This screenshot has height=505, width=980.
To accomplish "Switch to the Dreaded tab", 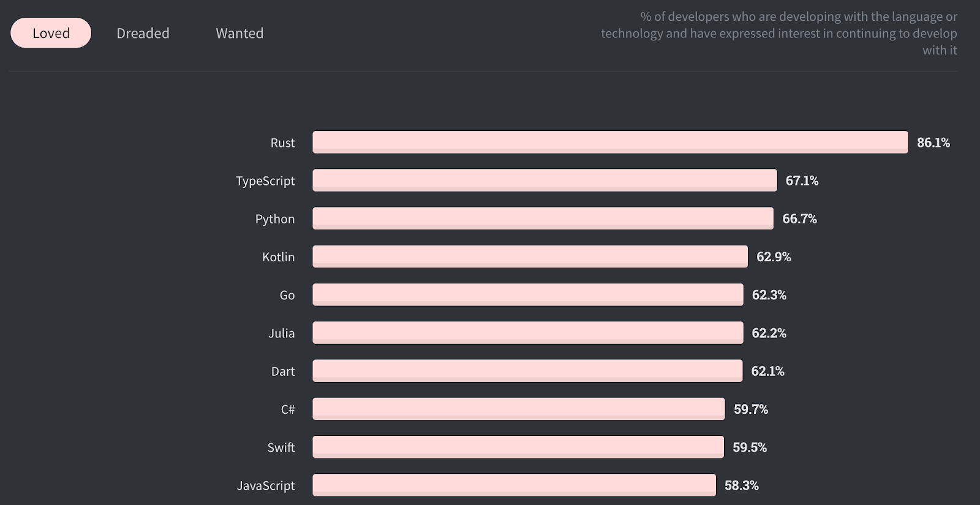I will point(143,33).
